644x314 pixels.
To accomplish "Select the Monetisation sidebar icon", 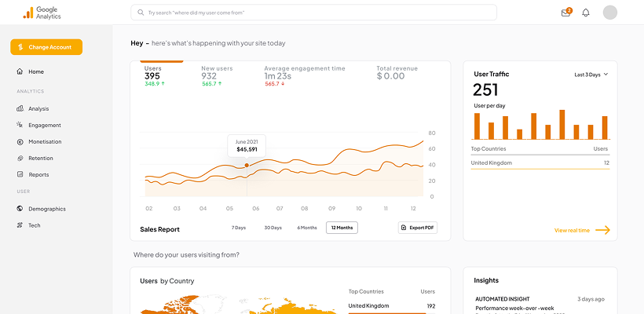I will 20,141.
